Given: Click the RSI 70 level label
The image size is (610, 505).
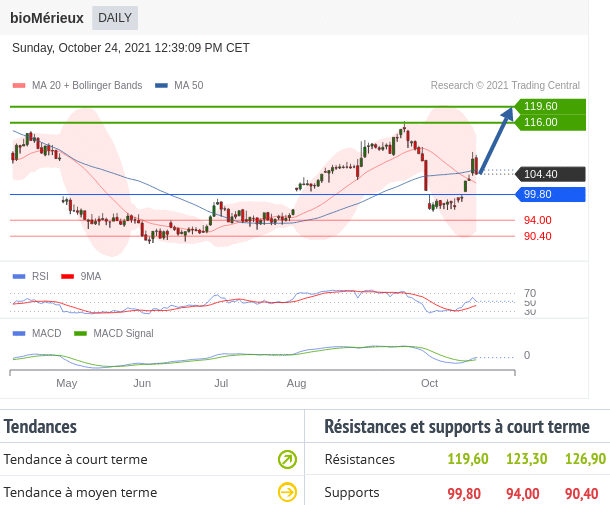Looking at the screenshot, I should 530,293.
